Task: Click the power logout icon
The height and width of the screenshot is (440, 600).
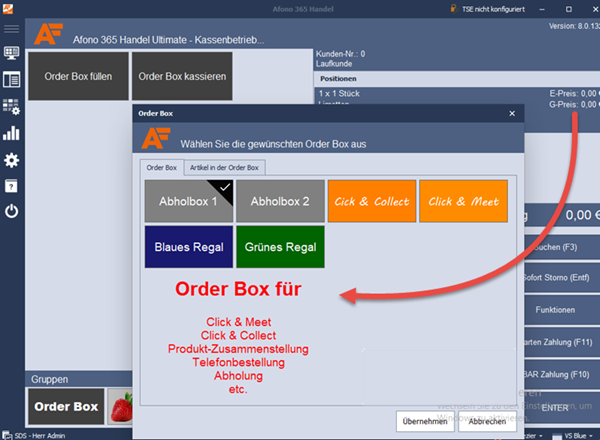Action: tap(11, 211)
